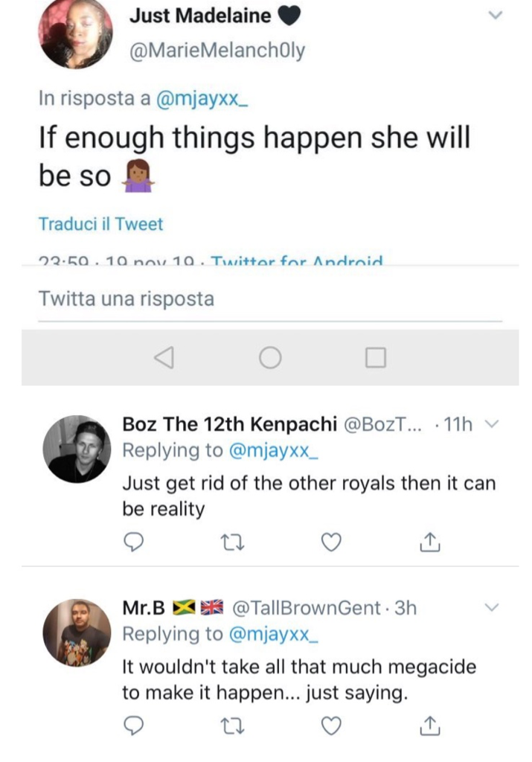Open Mr.B's profile avatar

[77, 633]
